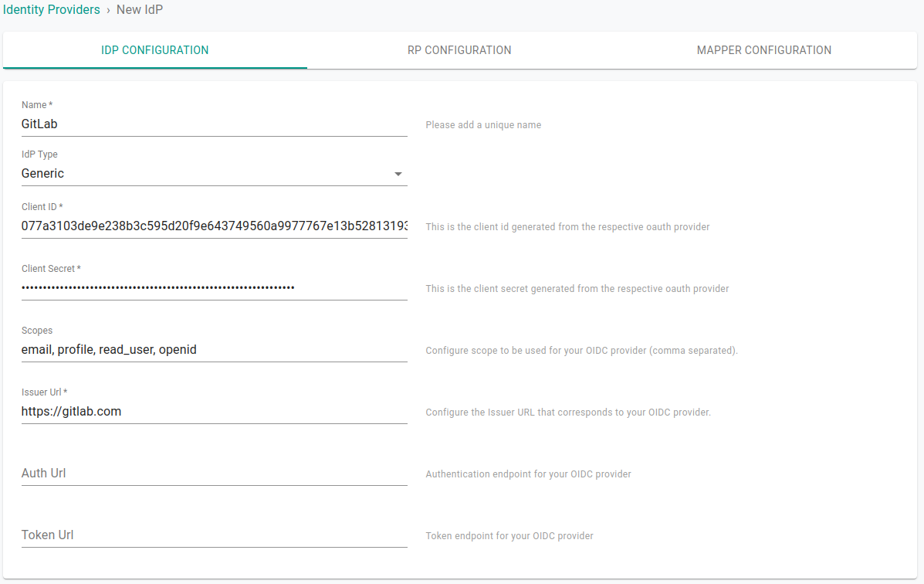This screenshot has height=584, width=924.
Task: Open the Identity Providers breadcrumb link
Action: pos(51,10)
